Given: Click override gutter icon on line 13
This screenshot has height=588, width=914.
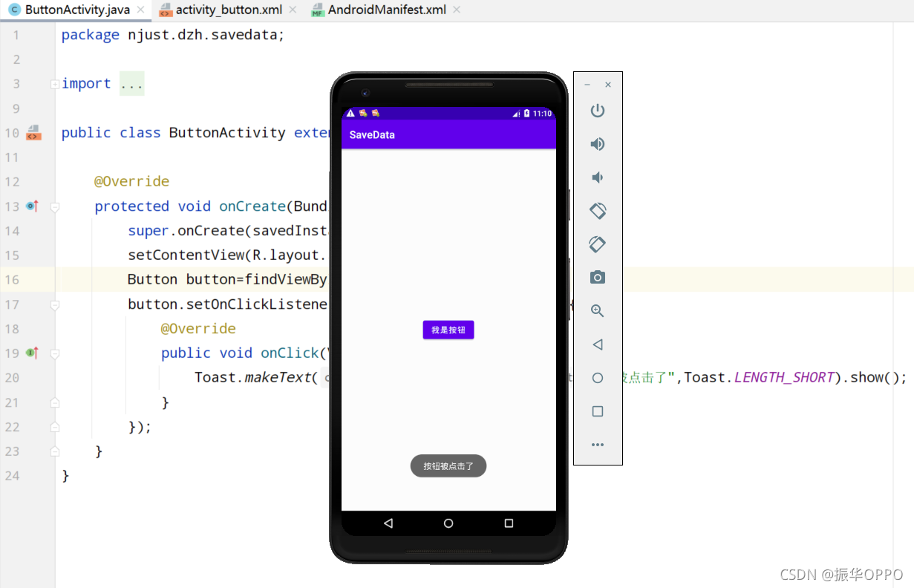Looking at the screenshot, I should pos(32,206).
